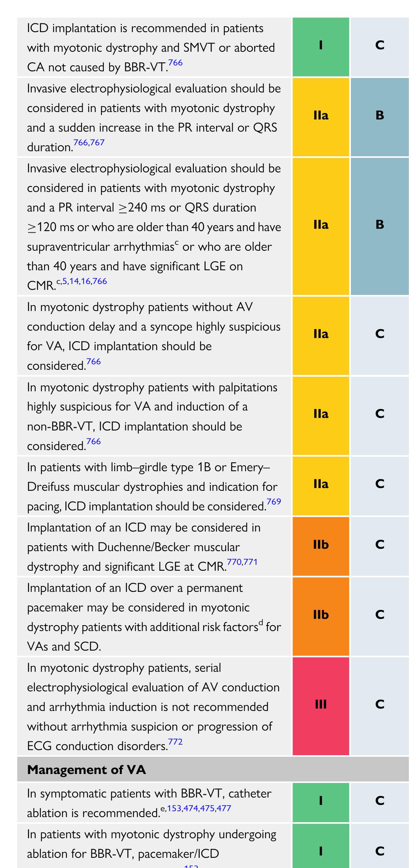This screenshot has height=868, width=412.
Task: Follow reference link 771
Action: click(251, 562)
